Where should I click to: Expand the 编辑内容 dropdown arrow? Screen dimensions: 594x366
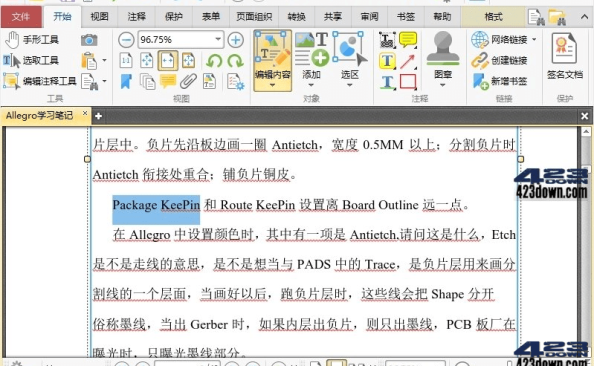click(272, 85)
